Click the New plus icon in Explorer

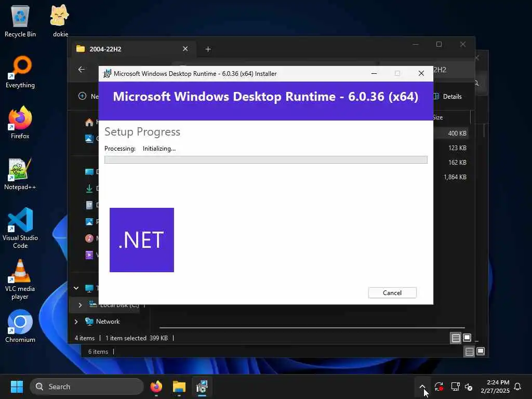(82, 96)
